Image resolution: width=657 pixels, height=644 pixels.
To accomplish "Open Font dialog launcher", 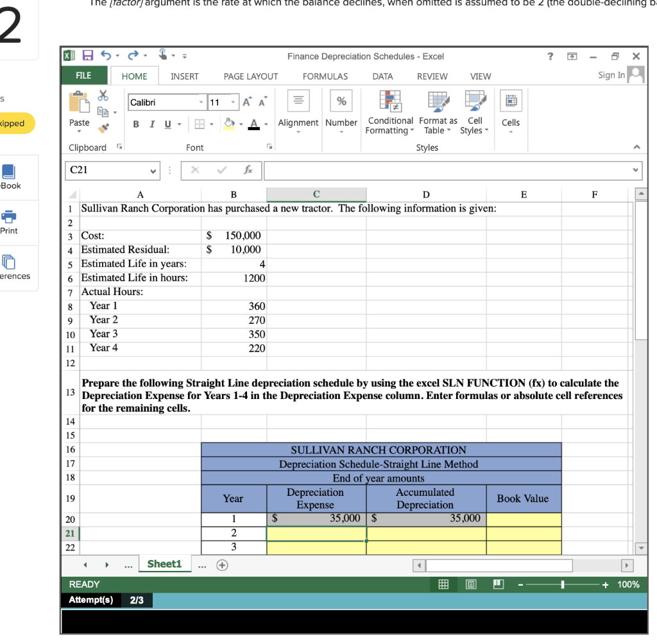I will click(269, 146).
